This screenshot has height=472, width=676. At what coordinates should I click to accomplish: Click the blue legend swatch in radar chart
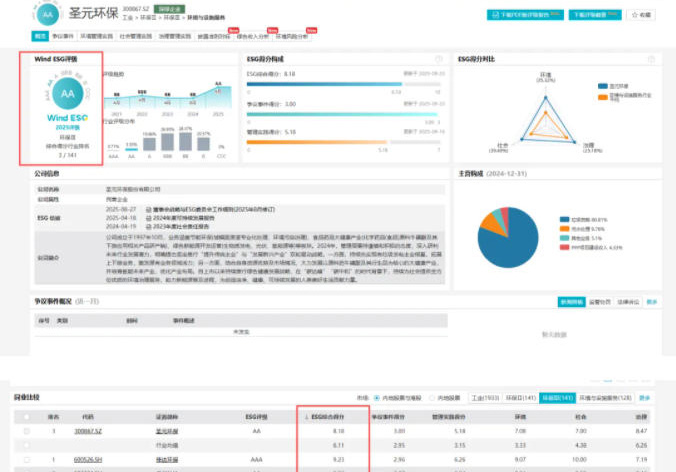[x=603, y=86]
